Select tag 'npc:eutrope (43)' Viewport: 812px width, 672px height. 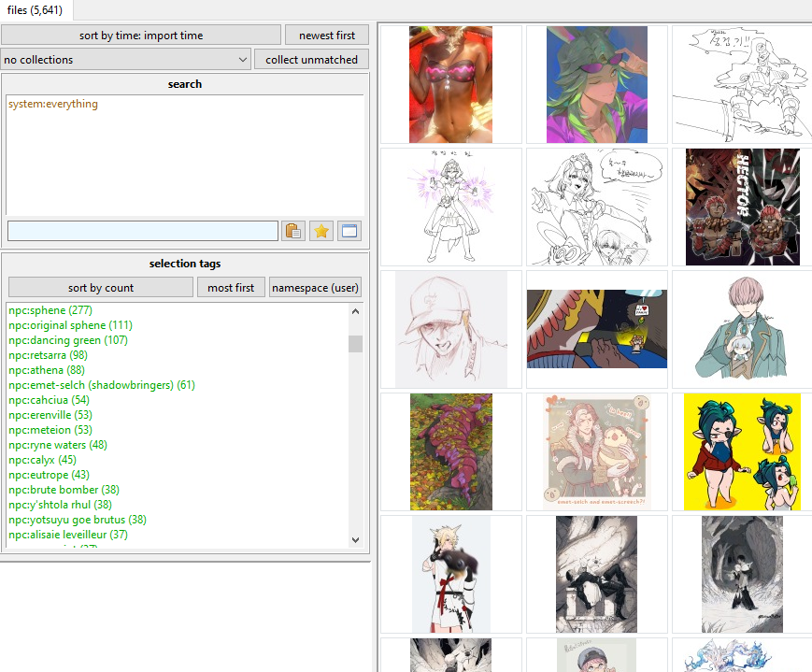click(x=49, y=475)
